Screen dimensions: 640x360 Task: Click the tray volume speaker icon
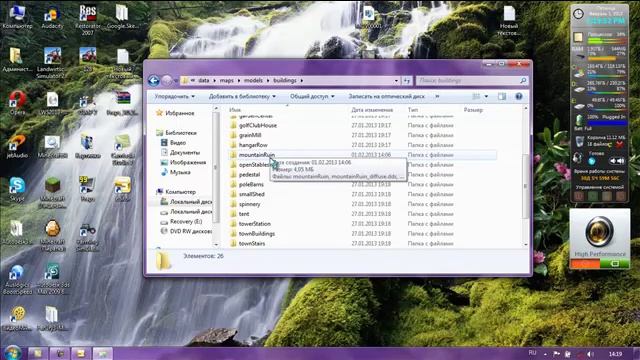tap(590, 354)
